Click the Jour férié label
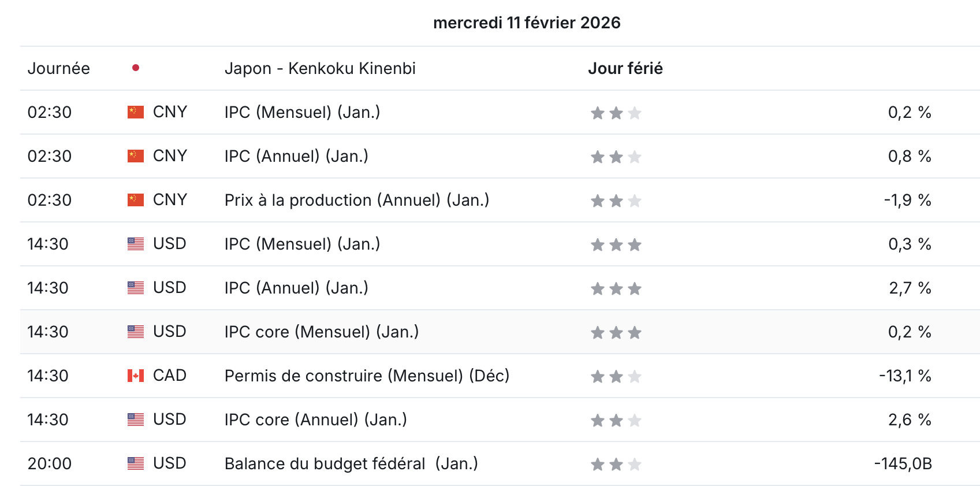This screenshot has width=980, height=486. (x=625, y=68)
